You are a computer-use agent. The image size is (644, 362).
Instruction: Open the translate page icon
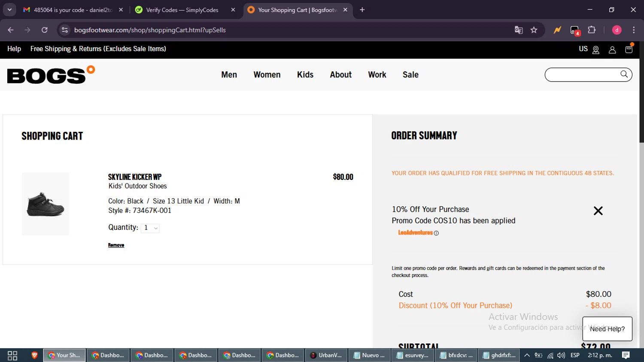[x=519, y=30]
